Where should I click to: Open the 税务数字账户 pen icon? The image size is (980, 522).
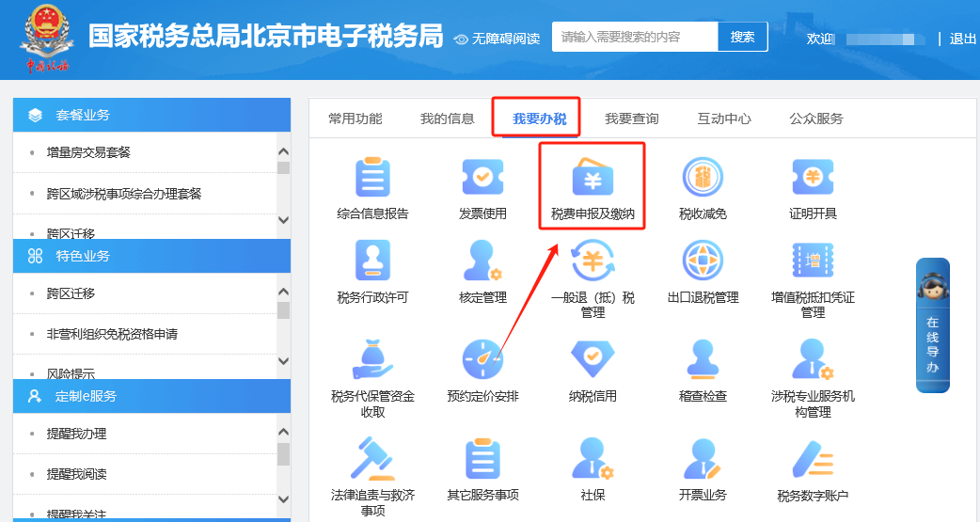[x=813, y=460]
